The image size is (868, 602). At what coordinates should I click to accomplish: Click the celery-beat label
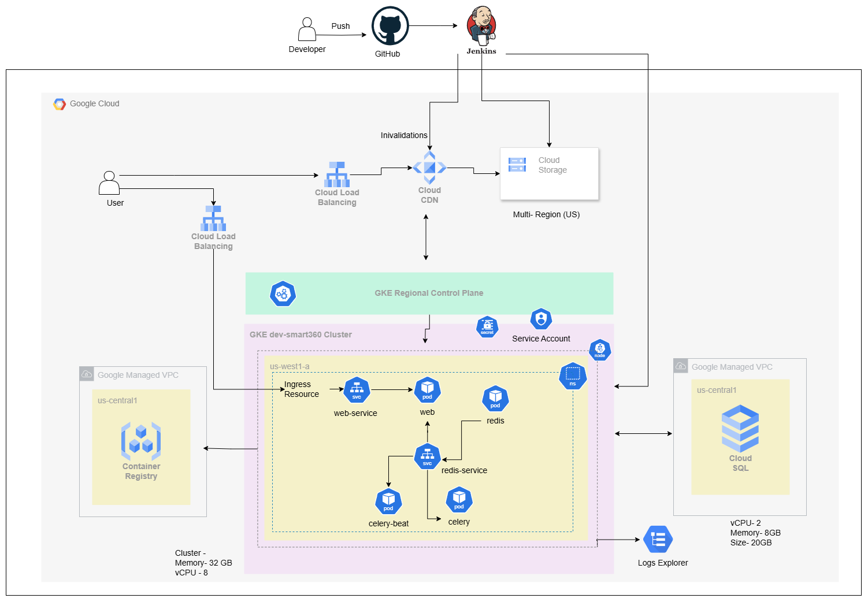[x=388, y=523]
